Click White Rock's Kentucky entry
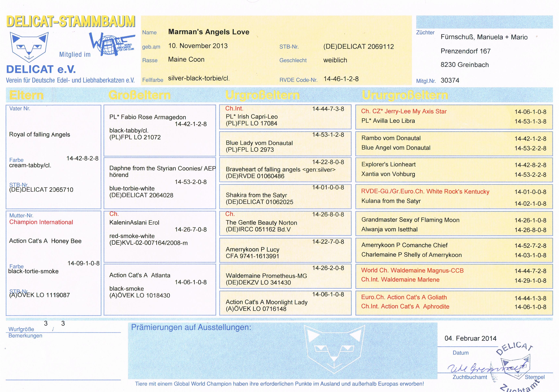Image resolution: width=559 pixels, height=392 pixels. coord(425,191)
